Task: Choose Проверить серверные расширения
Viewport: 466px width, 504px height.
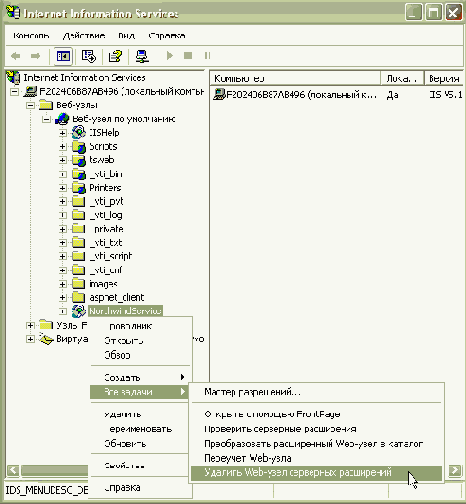Action: (316, 429)
